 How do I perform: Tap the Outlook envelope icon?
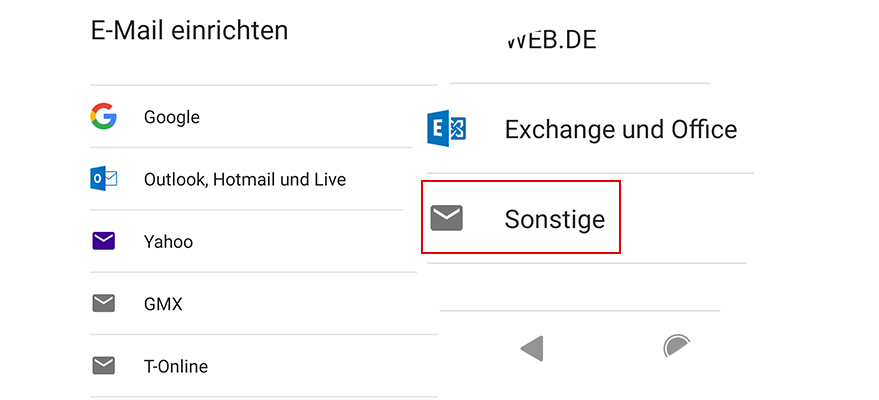[x=103, y=180]
